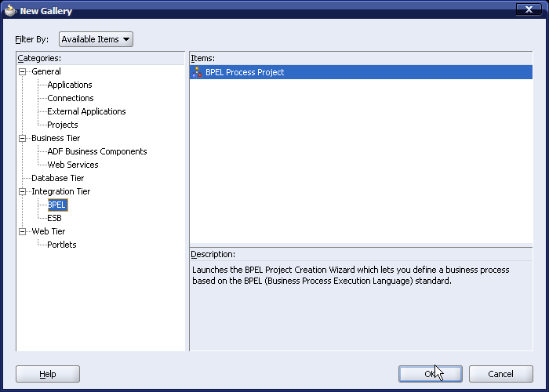Image resolution: width=549 pixels, height=392 pixels.
Task: Click the New Gallery title bar icon
Action: coord(11,10)
